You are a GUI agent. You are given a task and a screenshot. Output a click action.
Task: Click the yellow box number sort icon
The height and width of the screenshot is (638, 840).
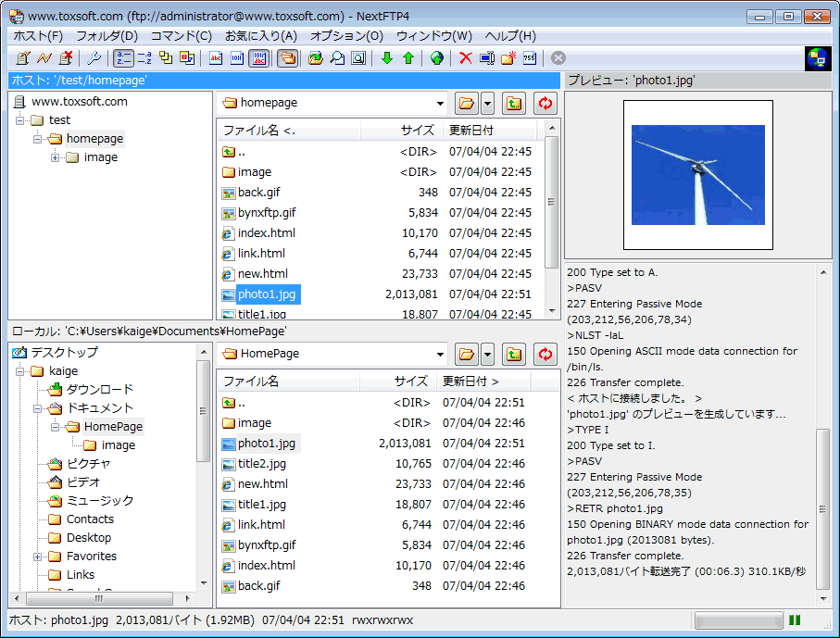pyautogui.click(x=187, y=57)
